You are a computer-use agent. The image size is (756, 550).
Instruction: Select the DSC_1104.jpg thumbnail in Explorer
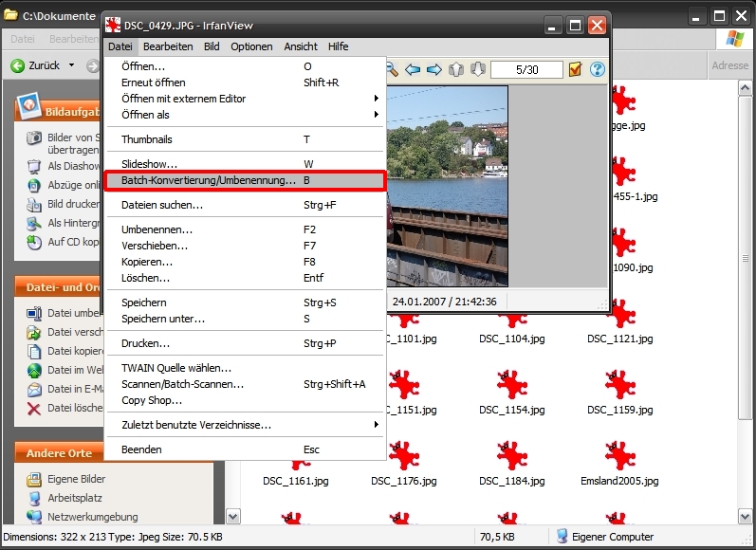512,328
